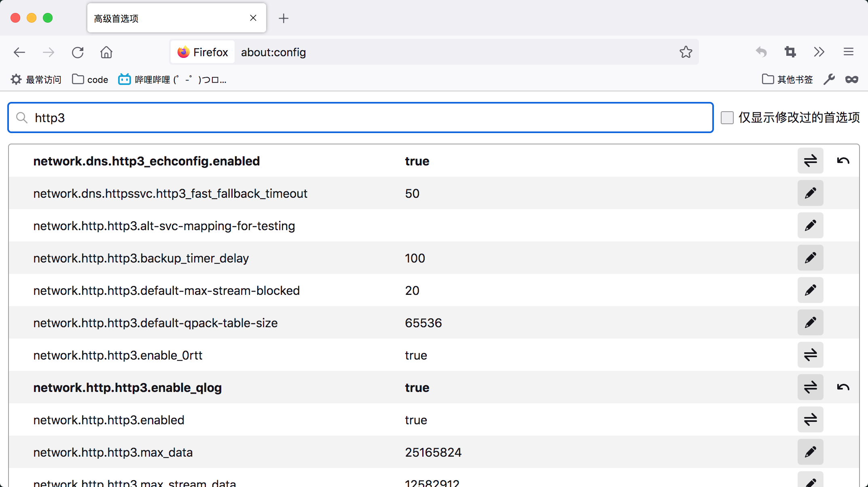Go to the Firefox home page
The image size is (868, 487).
[106, 52]
